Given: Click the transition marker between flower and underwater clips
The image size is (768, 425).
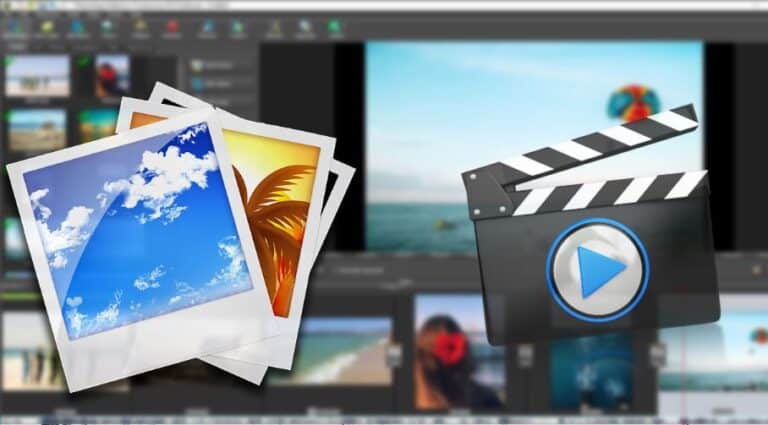Looking at the screenshot, I should 525,356.
